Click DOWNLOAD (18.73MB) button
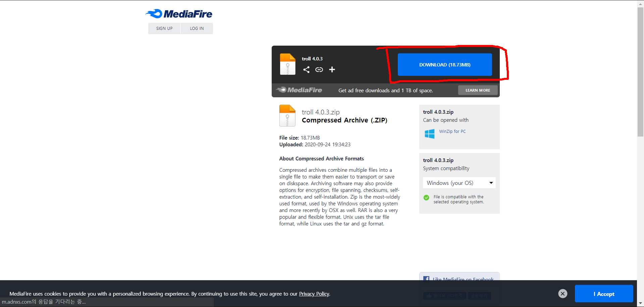The image size is (644, 307). point(445,64)
